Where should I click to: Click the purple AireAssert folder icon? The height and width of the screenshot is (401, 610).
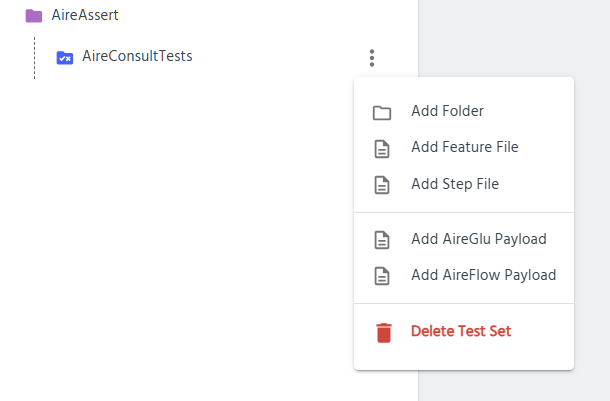(34, 16)
